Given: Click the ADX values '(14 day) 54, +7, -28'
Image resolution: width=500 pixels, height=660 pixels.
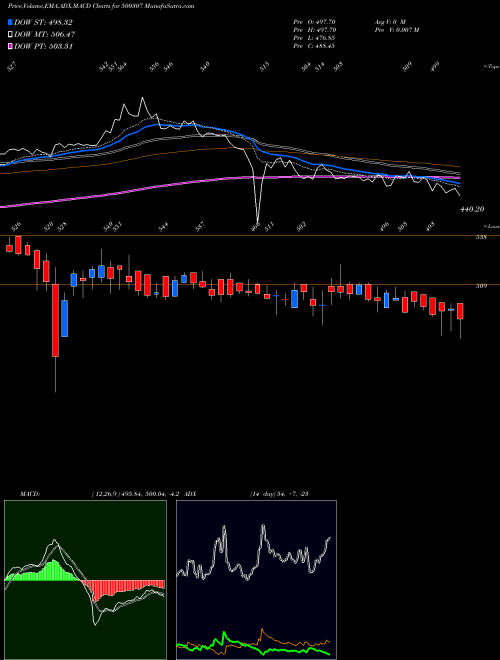Looking at the screenshot, I should 279,494.
